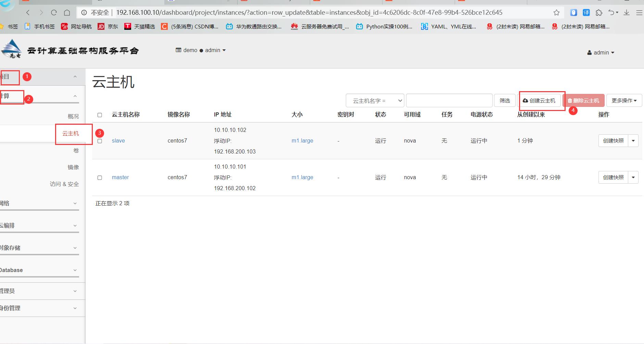Image resolution: width=644 pixels, height=344 pixels.
Task: Focus the instance filter text field
Action: (x=449, y=101)
